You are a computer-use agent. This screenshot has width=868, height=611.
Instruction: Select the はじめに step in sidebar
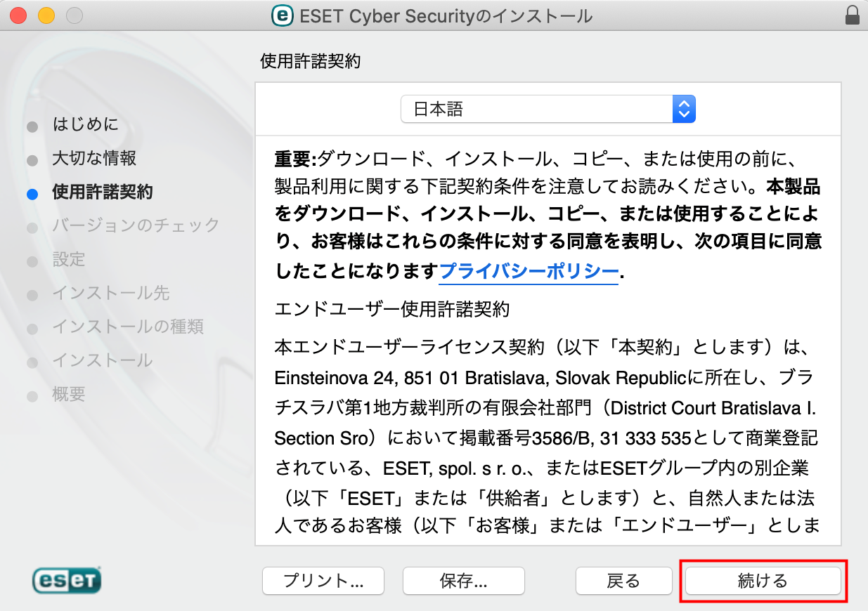pos(86,125)
